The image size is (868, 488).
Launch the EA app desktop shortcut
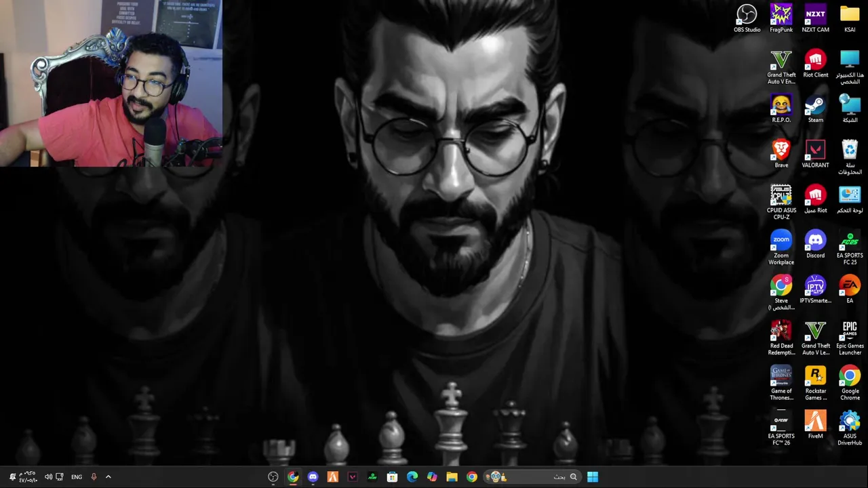[850, 289]
